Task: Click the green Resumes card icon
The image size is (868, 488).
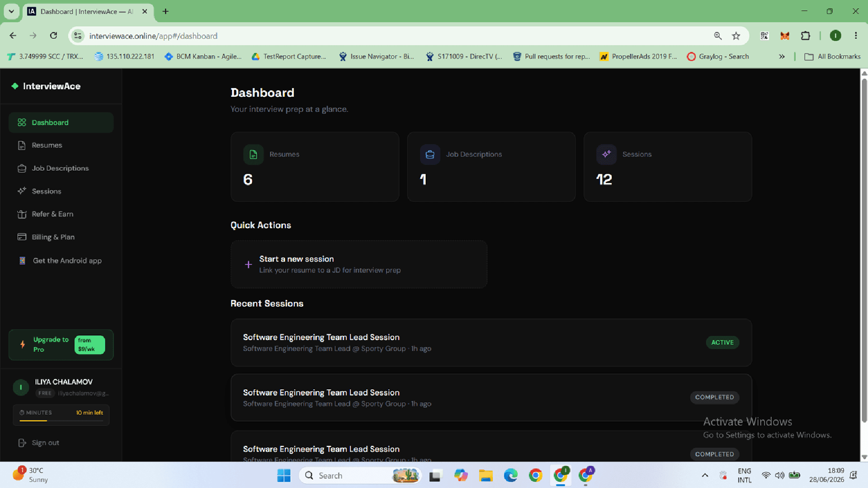Action: [x=253, y=155]
